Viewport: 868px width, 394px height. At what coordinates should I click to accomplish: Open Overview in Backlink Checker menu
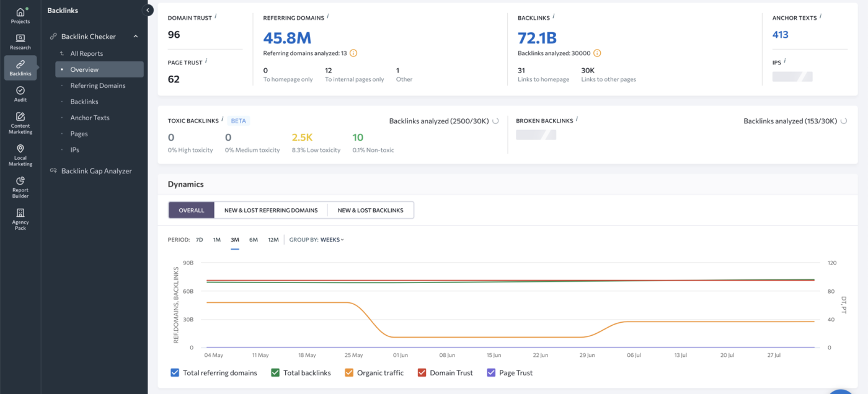[99, 69]
